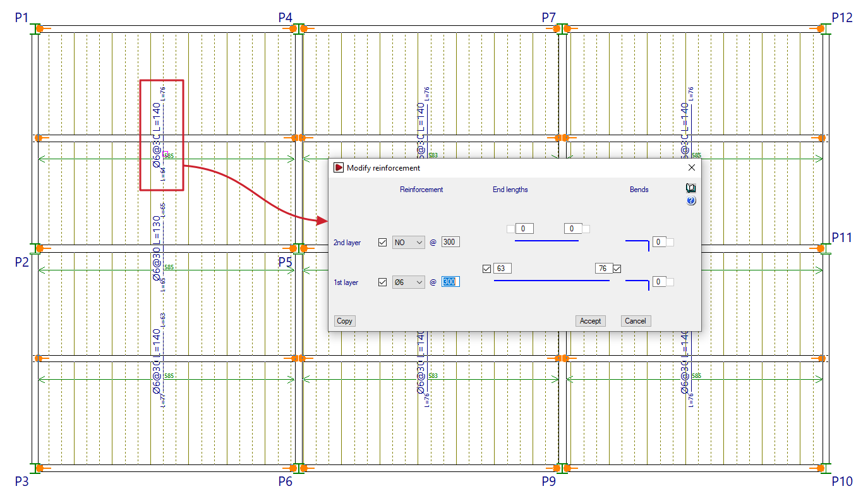
Task: Toggle the 2nd layer reinforcement checkbox
Action: coord(382,242)
